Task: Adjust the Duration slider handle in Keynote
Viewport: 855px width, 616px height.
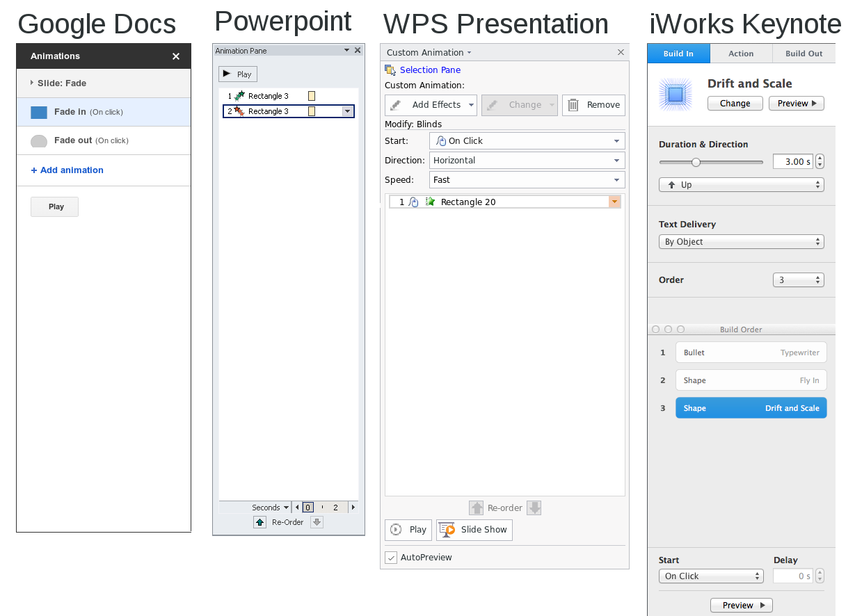Action: click(x=696, y=162)
